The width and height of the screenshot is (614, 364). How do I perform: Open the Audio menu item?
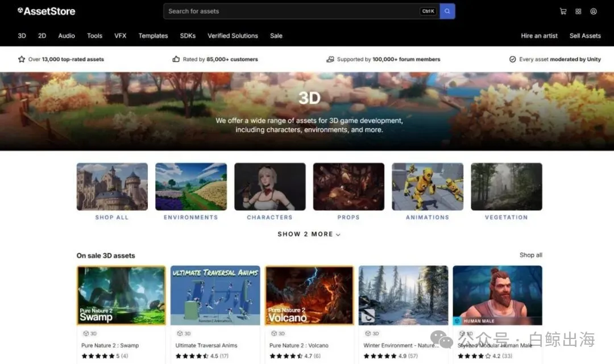pyautogui.click(x=67, y=36)
